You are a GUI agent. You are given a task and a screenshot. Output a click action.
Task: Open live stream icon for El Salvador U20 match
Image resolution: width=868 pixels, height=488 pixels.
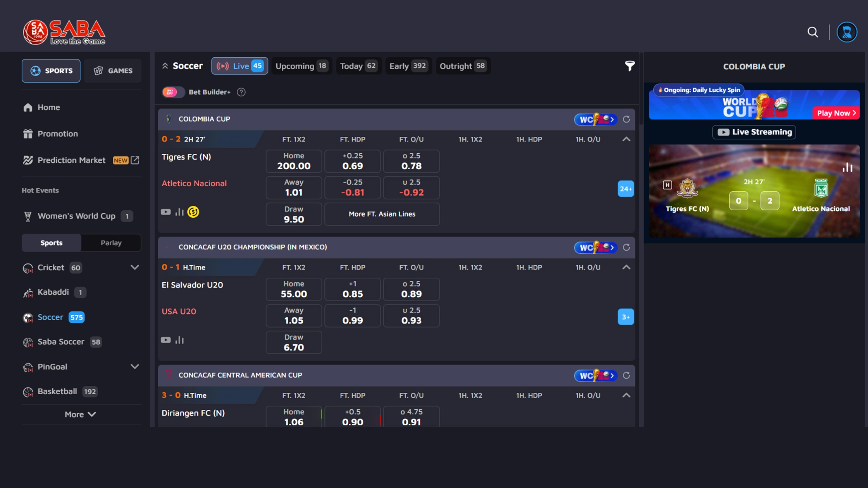[x=165, y=340]
